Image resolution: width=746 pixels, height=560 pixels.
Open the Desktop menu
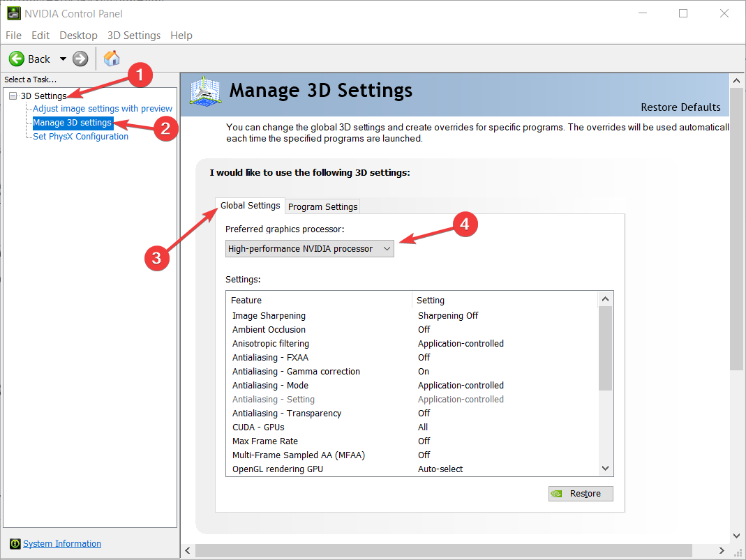tap(78, 36)
